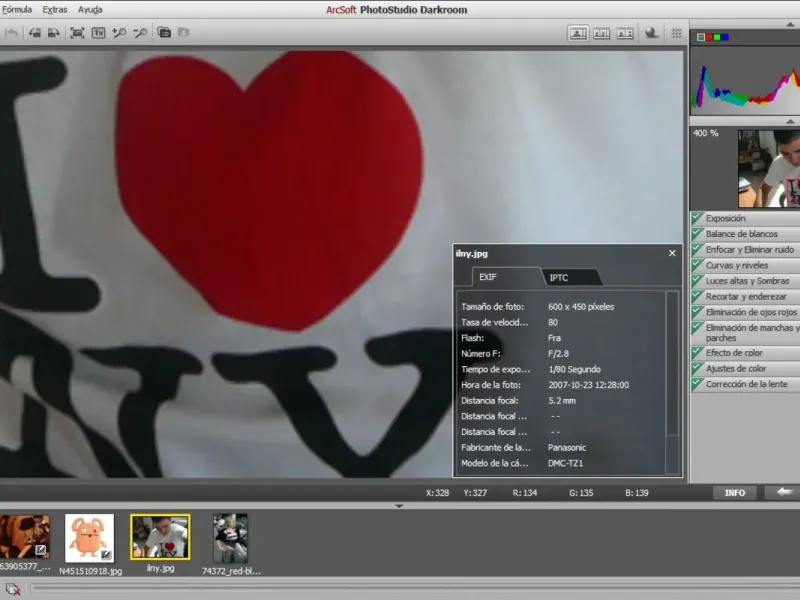The height and width of the screenshot is (600, 800).
Task: Click the sphere icon in top toolbar
Action: [x=651, y=33]
